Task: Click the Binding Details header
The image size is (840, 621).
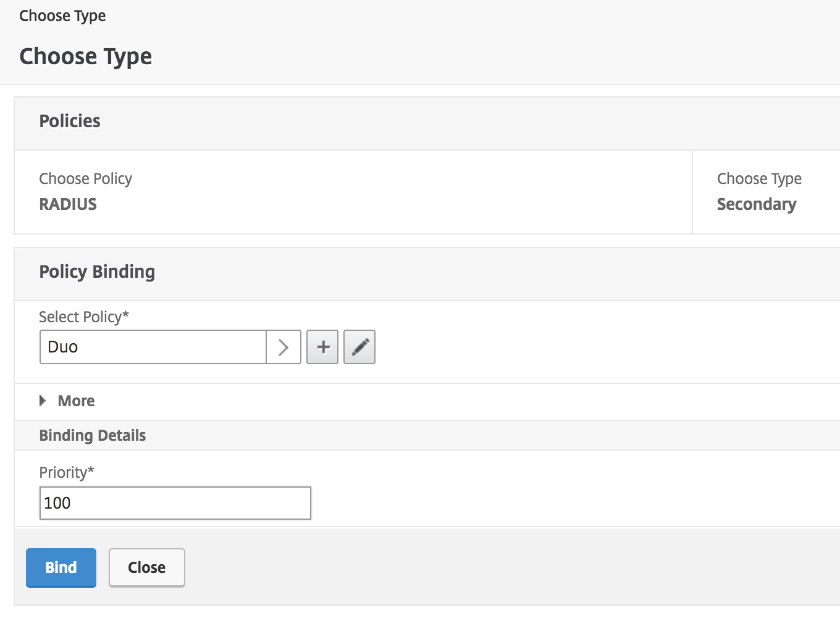Action: click(x=92, y=435)
